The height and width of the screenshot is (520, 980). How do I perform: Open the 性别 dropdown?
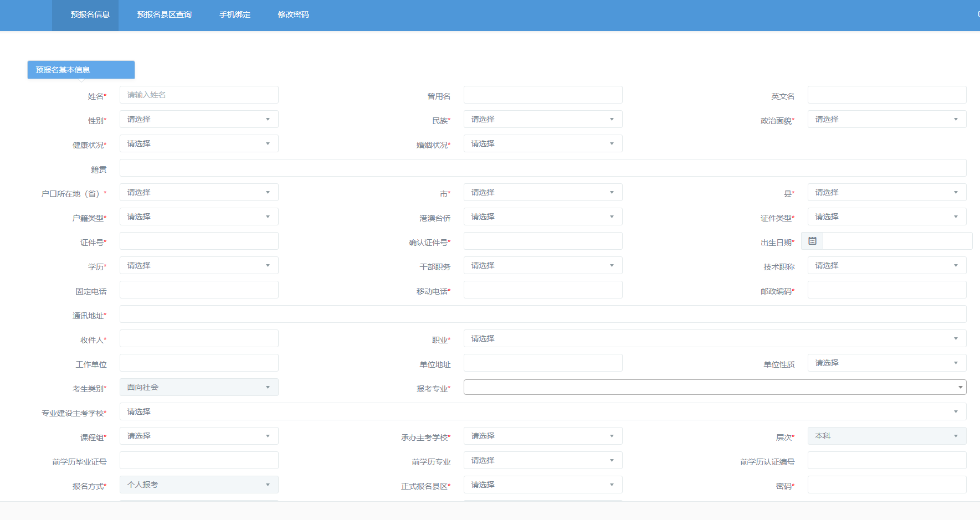point(199,119)
